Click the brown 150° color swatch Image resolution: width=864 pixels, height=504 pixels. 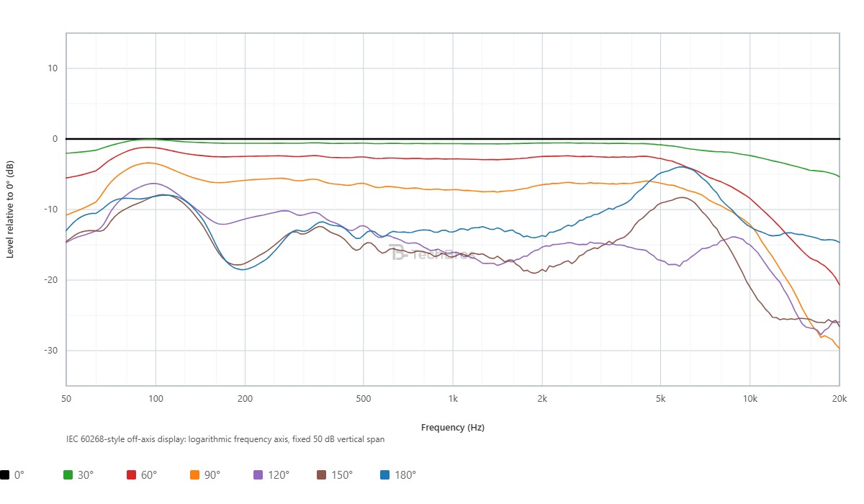[x=322, y=474]
